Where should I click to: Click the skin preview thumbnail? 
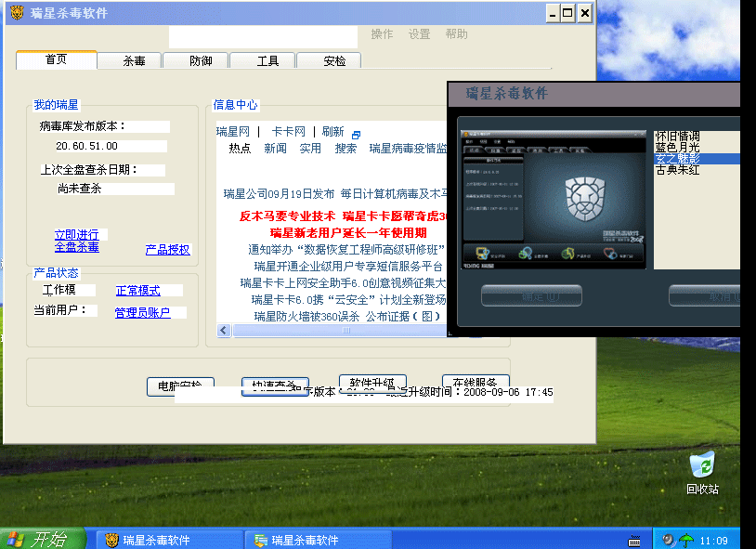(x=554, y=200)
